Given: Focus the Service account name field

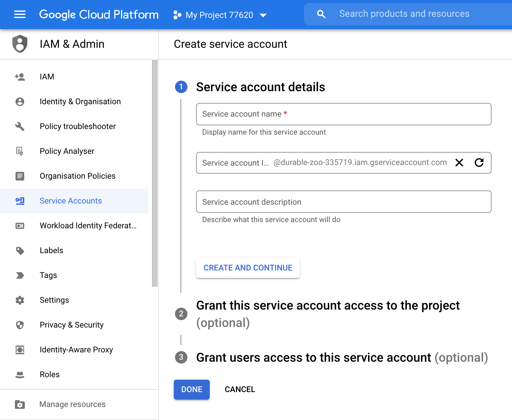Looking at the screenshot, I should point(344,114).
